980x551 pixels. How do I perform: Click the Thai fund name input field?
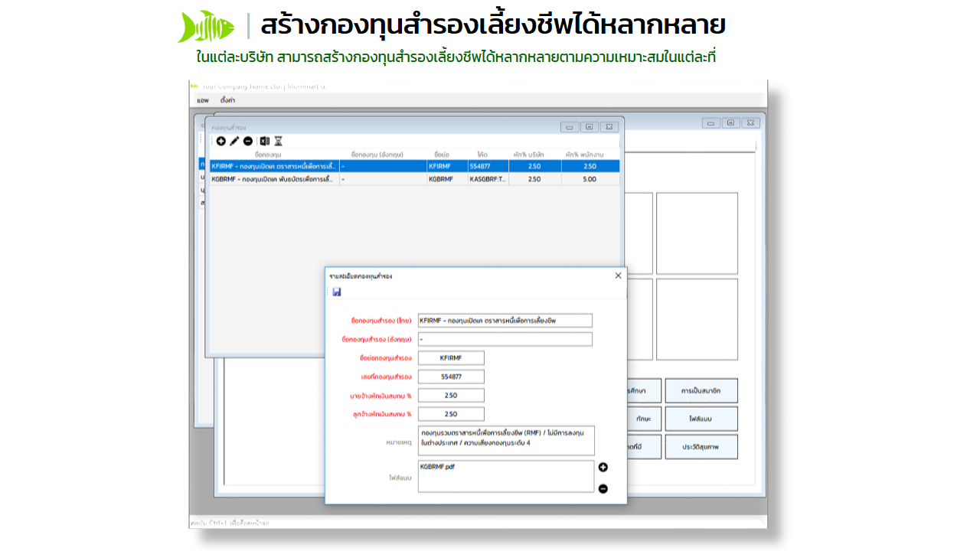(505, 321)
